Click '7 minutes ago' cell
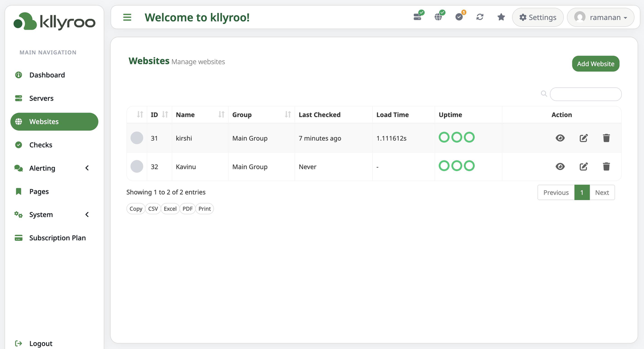Viewport: 644px width, 349px height. point(320,138)
